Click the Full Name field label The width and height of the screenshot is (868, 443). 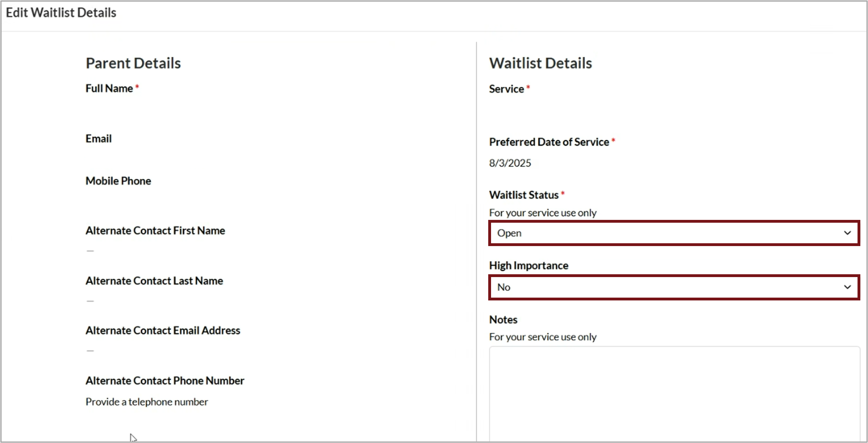tap(109, 89)
